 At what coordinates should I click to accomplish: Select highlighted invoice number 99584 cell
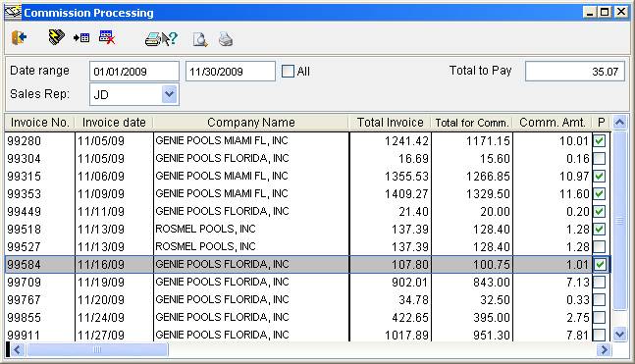(x=40, y=264)
